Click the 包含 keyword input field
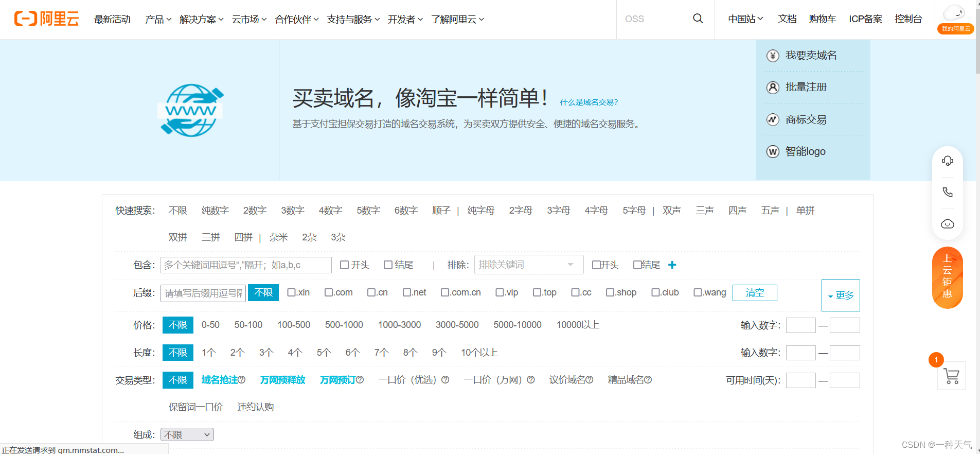The image size is (980, 454). [x=246, y=265]
